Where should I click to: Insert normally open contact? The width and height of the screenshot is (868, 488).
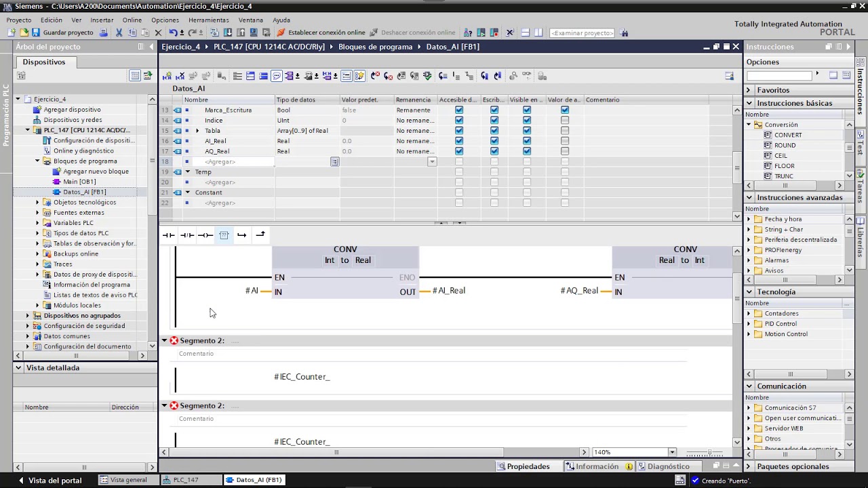coord(169,235)
